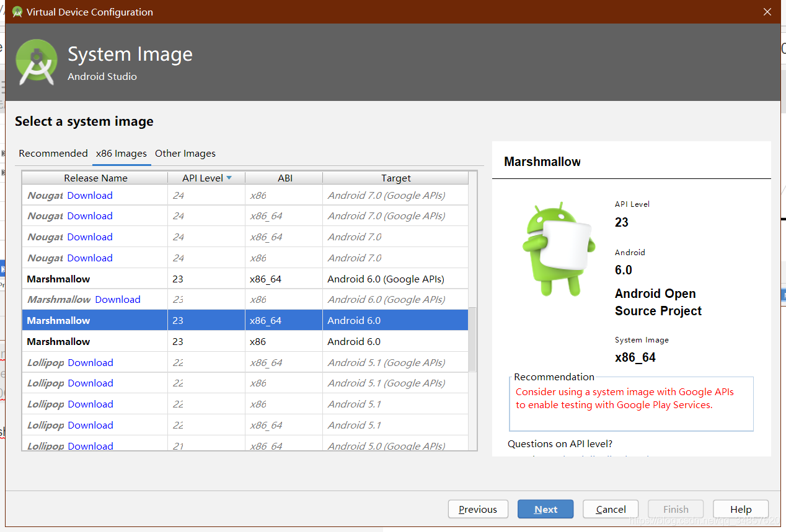Click API Level value '23' in details panel
This screenshot has width=786, height=532.
(622, 222)
